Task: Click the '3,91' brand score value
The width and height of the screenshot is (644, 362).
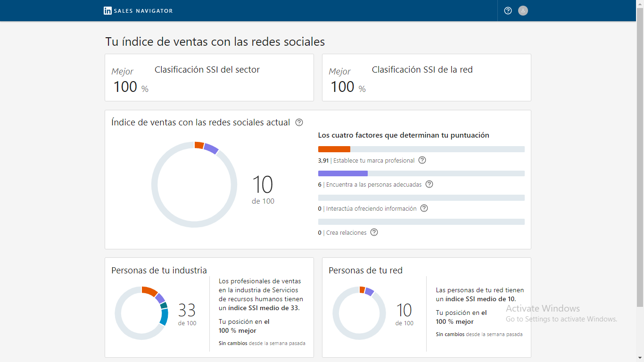Action: coord(323,161)
